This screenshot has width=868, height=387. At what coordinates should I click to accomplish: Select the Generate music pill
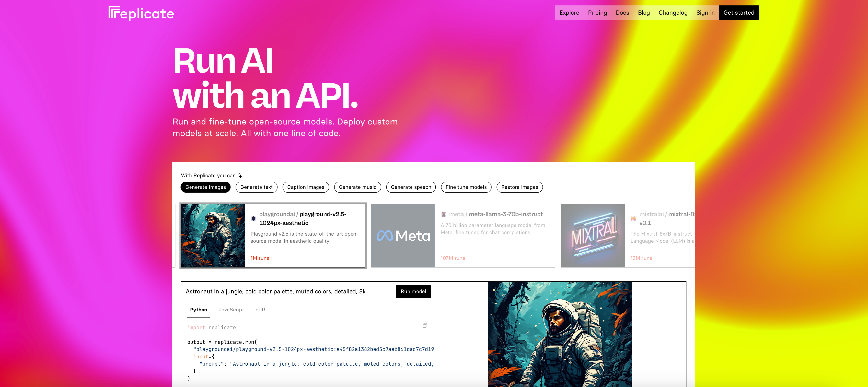[357, 187]
